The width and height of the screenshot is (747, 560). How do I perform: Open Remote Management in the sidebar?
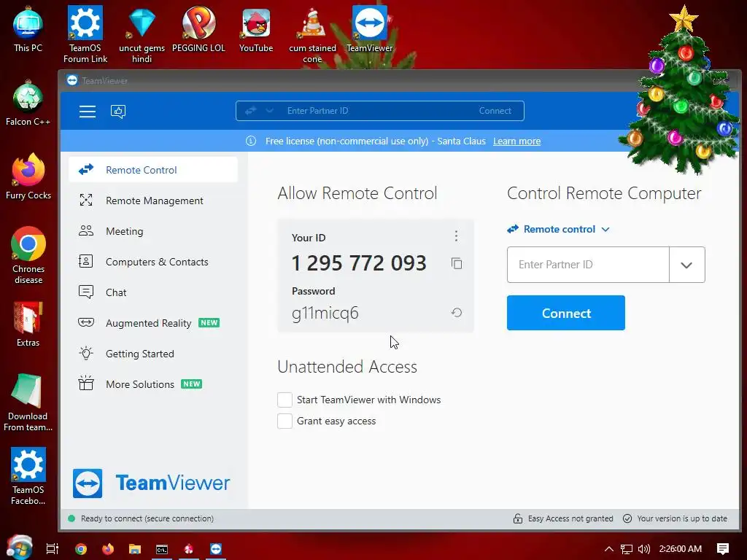(x=153, y=201)
